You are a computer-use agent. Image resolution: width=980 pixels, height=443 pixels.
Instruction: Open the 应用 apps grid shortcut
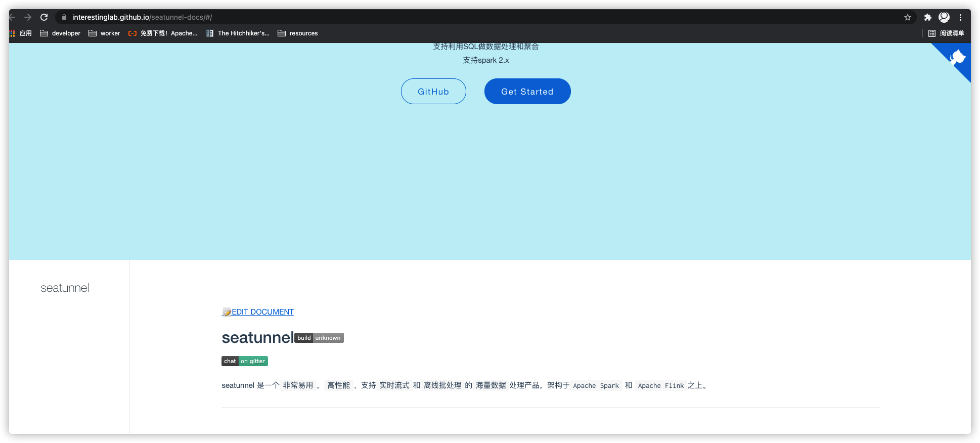coord(21,33)
